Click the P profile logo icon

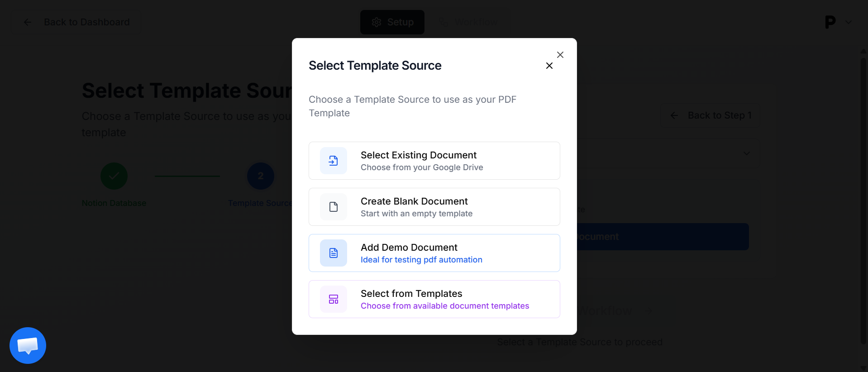coord(830,22)
